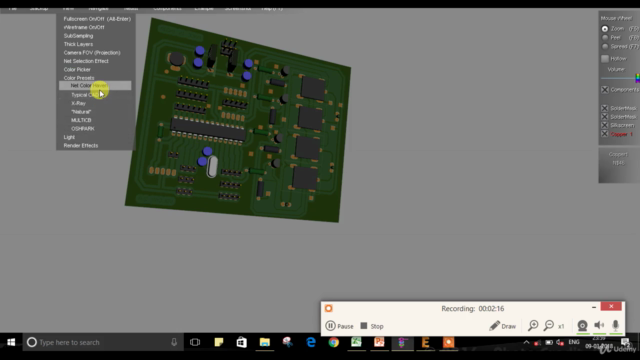
Task: Click the Volume slider rainbow handle
Action: [x=637, y=78]
